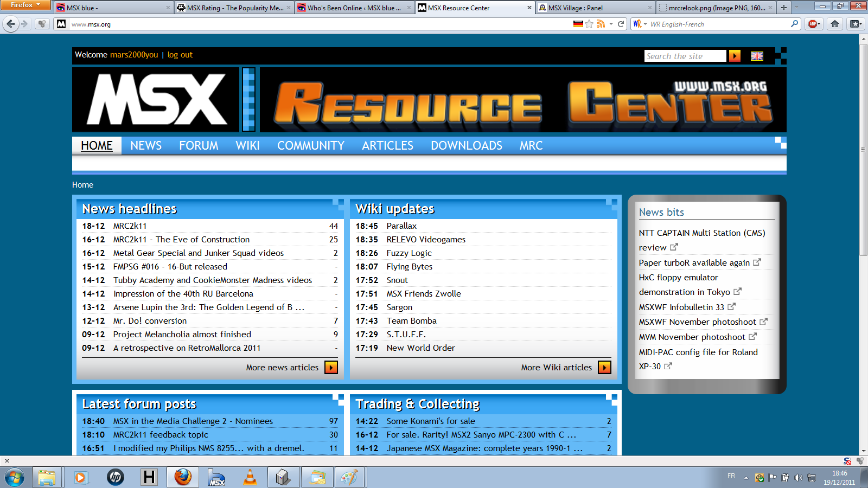Click the RSS feed icon in address bar
This screenshot has width=868, height=488.
[601, 24]
